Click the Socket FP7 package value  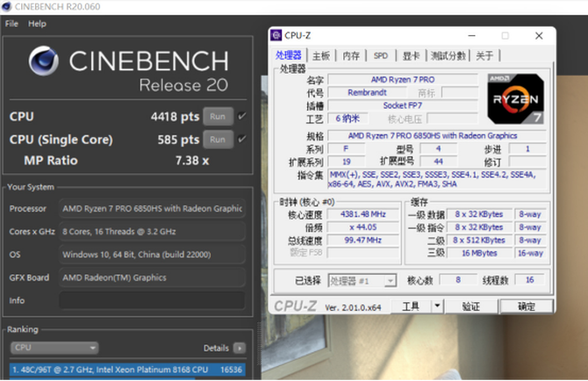pyautogui.click(x=403, y=105)
